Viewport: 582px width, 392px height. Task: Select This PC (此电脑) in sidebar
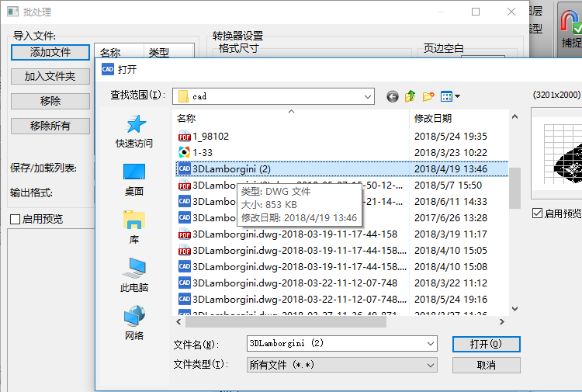pos(134,275)
